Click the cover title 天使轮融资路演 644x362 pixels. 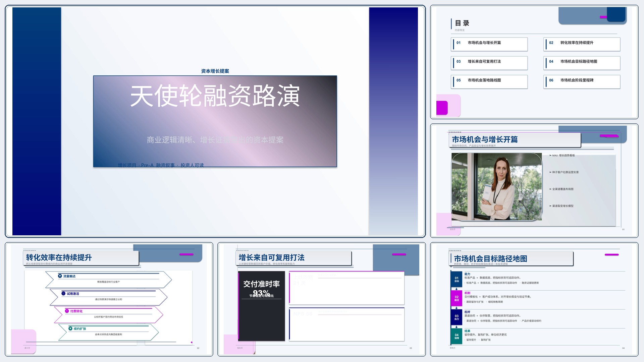(215, 96)
